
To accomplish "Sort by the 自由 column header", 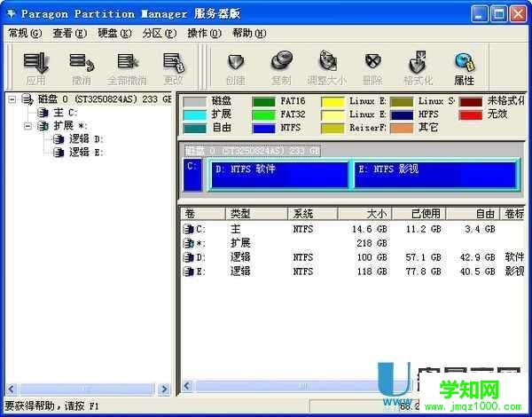I will (473, 214).
